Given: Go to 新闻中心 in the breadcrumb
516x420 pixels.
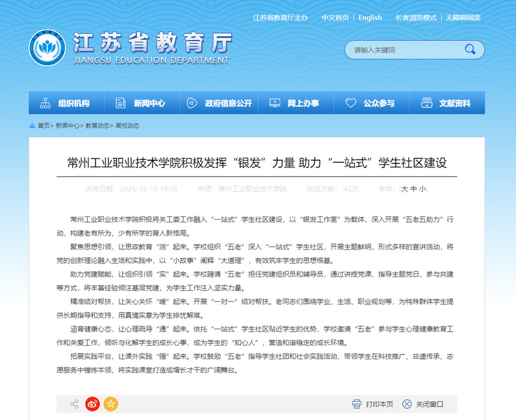Looking at the screenshot, I should pyautogui.click(x=68, y=125).
